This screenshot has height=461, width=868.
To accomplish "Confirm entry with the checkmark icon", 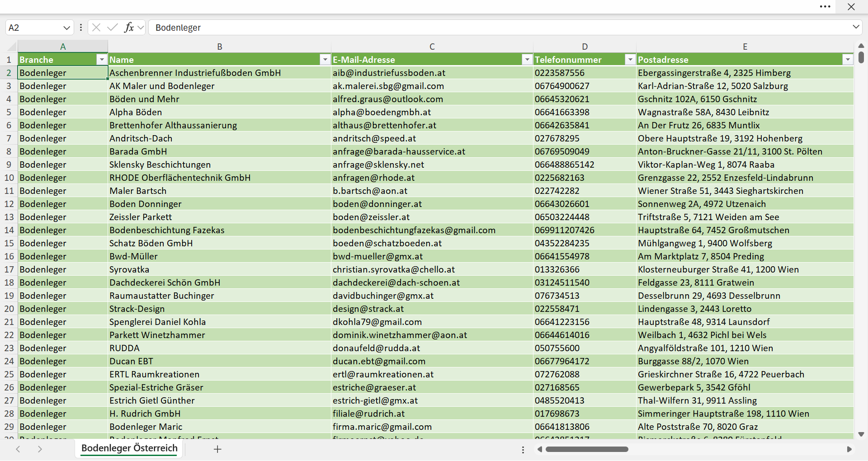I will coord(113,28).
